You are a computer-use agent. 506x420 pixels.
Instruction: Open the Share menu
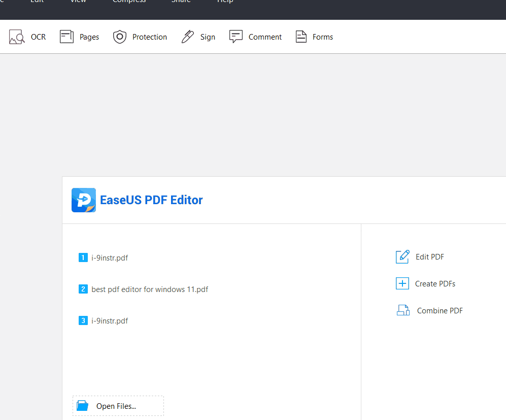pos(181,2)
